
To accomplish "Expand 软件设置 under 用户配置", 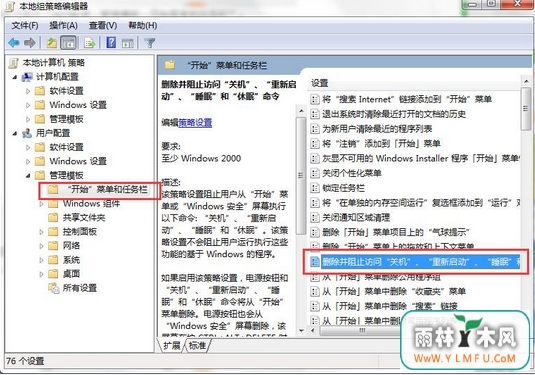I will coord(28,147).
